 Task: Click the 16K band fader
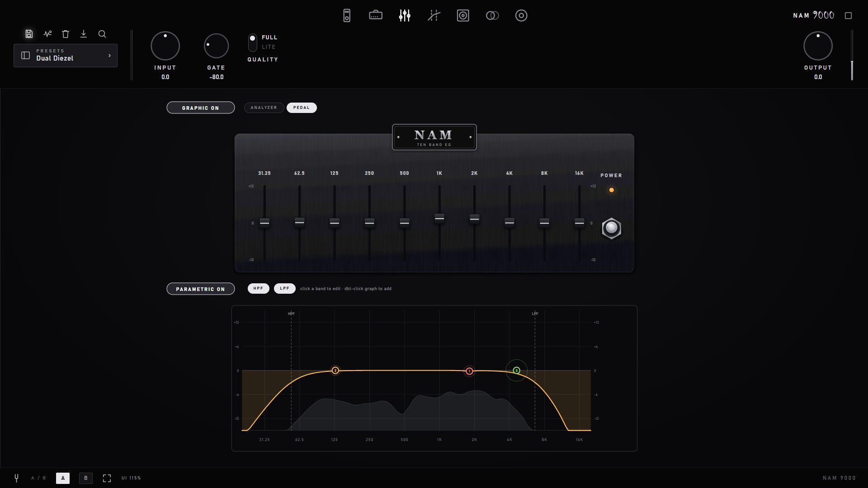coord(579,223)
